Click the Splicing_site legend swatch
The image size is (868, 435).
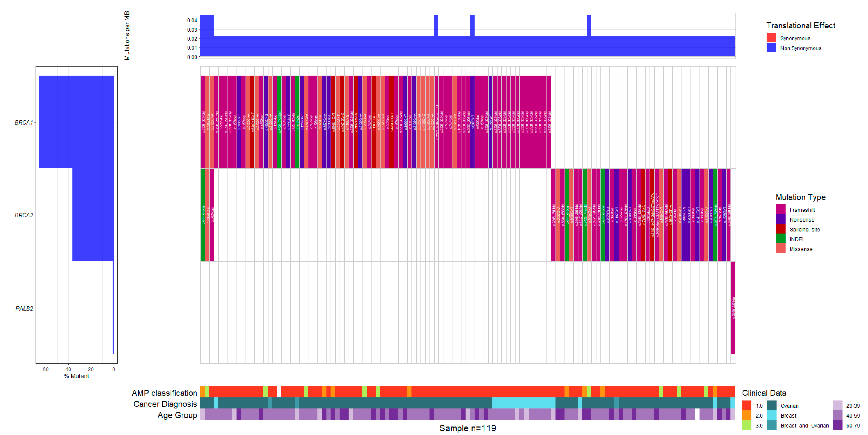[780, 229]
